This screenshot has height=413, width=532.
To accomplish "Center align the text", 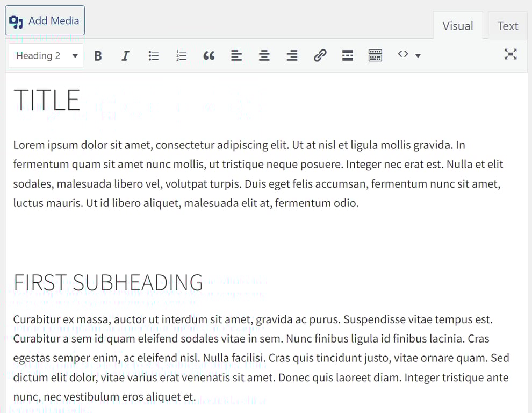I will coord(264,55).
